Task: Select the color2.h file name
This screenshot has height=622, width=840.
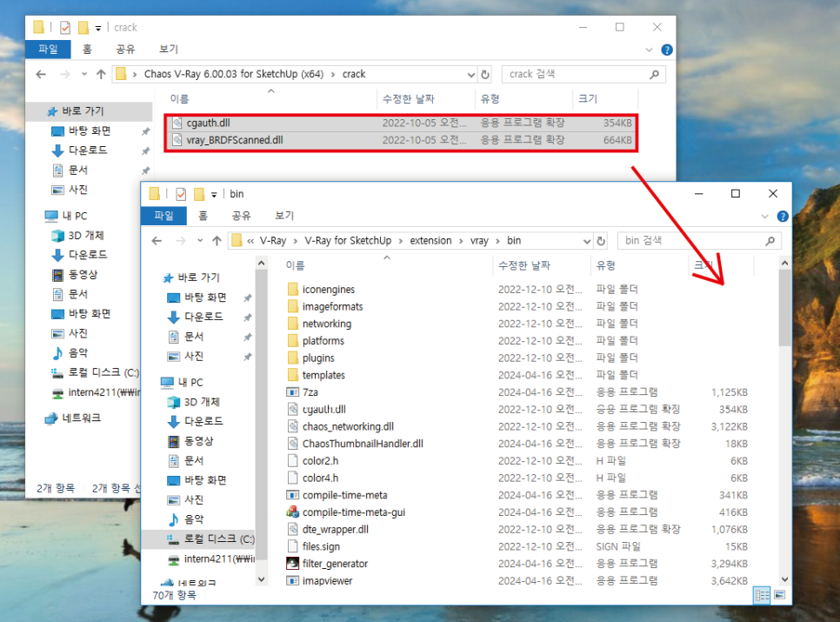Action: tap(320, 461)
